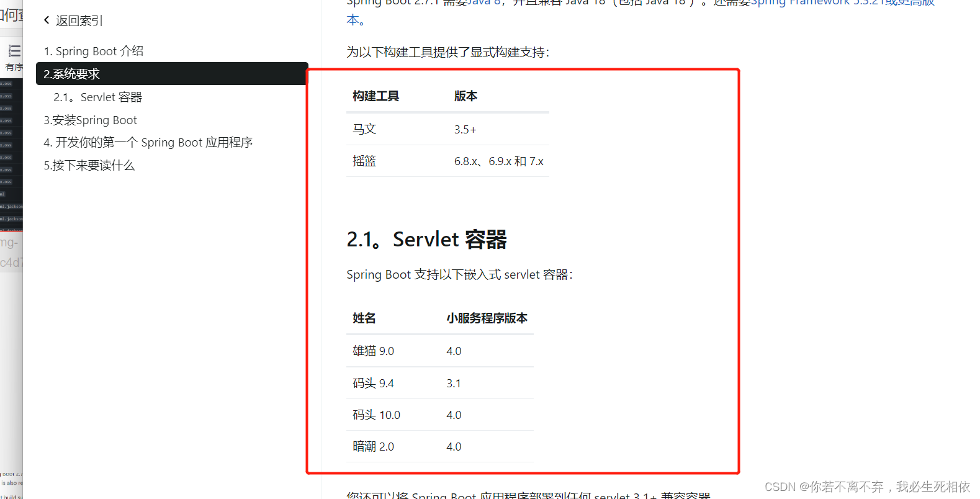This screenshot has width=980, height=499.
Task: Select the 码头 9.4 row name
Action: (x=373, y=383)
